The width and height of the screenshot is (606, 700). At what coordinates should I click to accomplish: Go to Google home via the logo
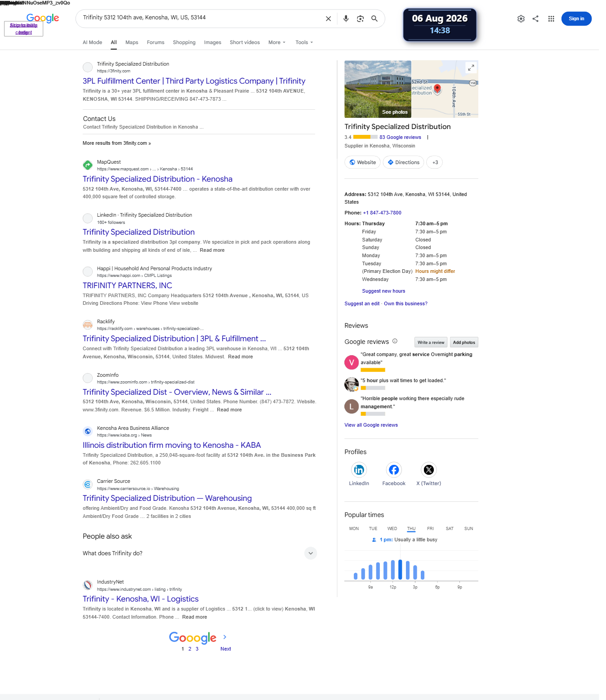[43, 18]
